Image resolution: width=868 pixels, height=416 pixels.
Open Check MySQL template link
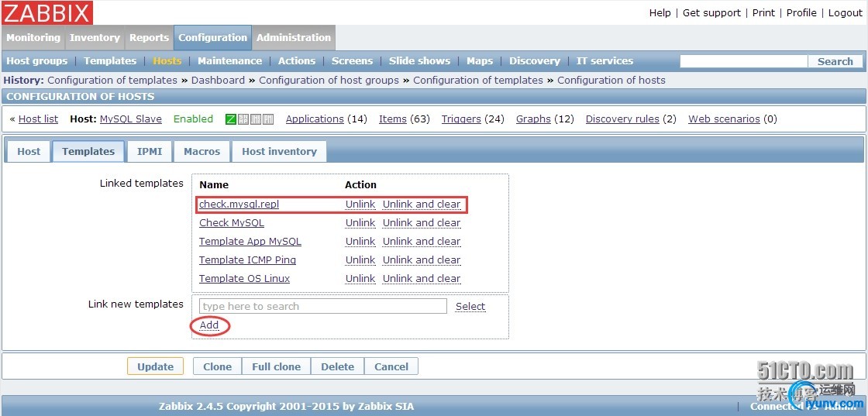pyautogui.click(x=232, y=223)
